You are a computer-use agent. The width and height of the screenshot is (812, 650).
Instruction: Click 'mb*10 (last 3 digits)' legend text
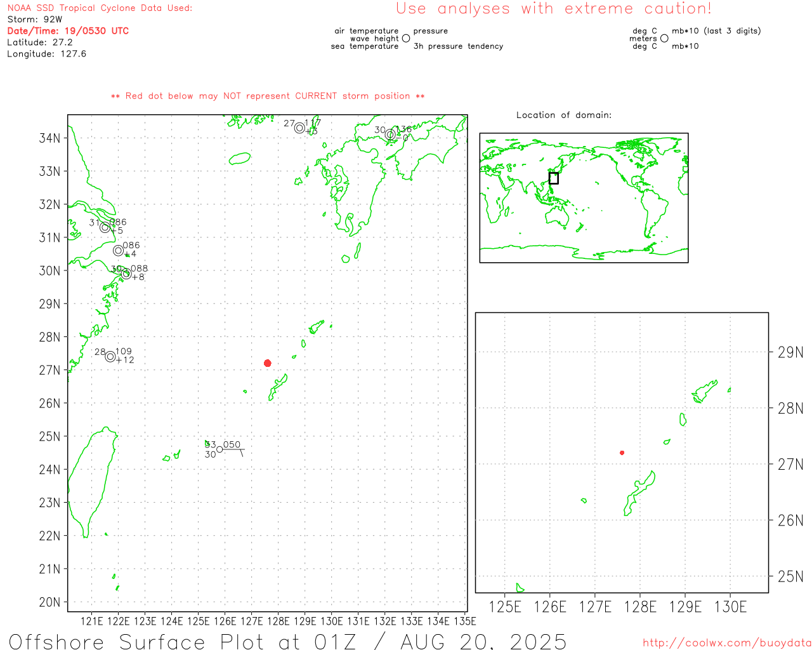[716, 30]
